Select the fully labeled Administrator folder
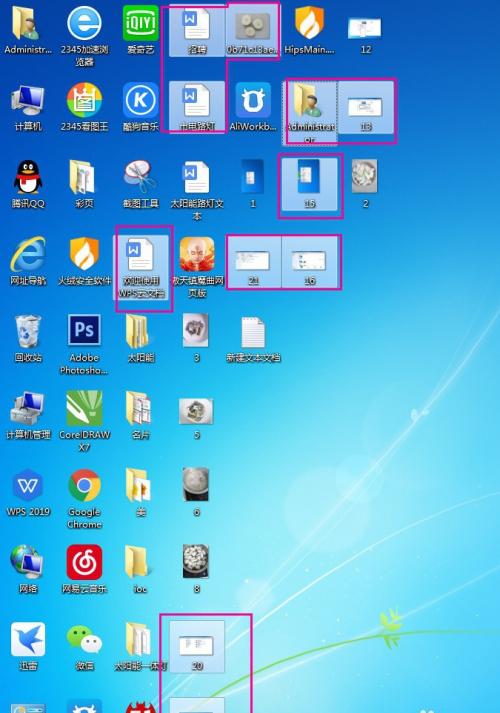500x713 pixels. (x=310, y=113)
